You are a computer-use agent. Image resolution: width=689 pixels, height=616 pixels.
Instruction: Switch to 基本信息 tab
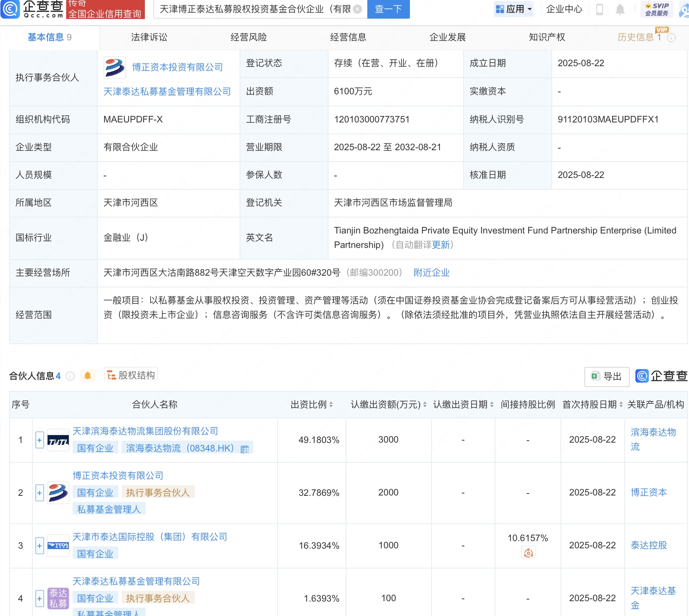(49, 37)
